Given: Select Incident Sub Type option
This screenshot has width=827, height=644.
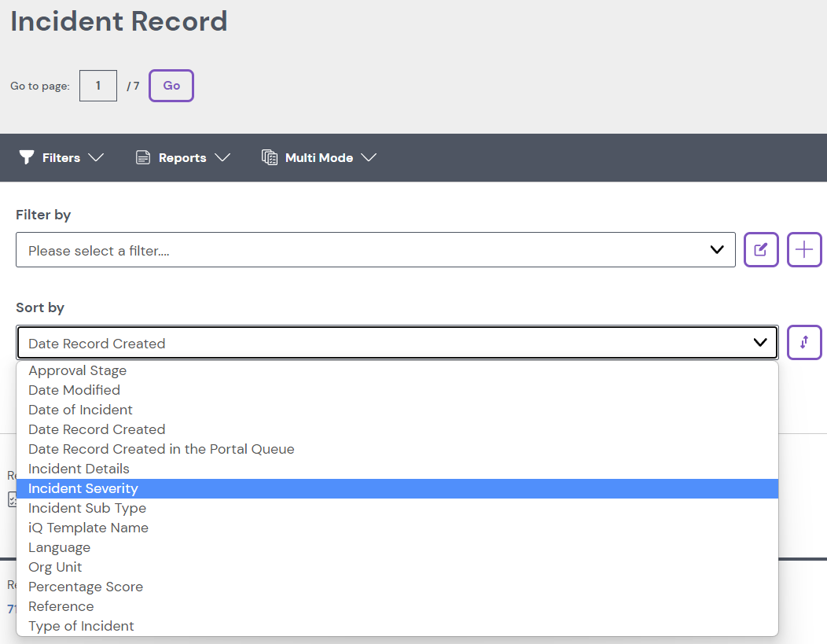Looking at the screenshot, I should click(86, 509).
